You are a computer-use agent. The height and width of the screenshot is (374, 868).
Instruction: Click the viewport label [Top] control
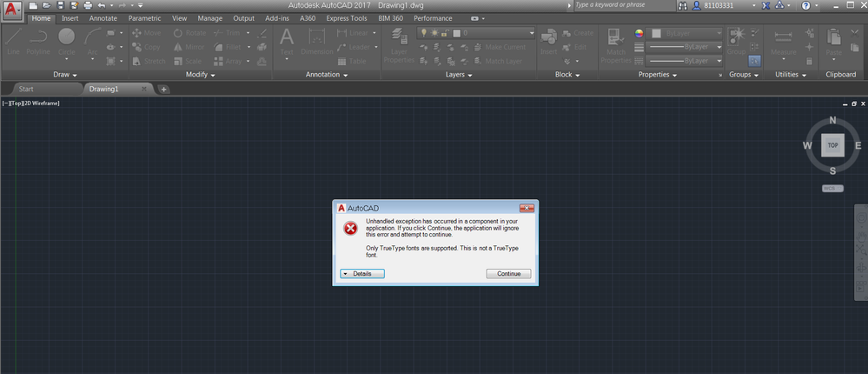pos(15,103)
